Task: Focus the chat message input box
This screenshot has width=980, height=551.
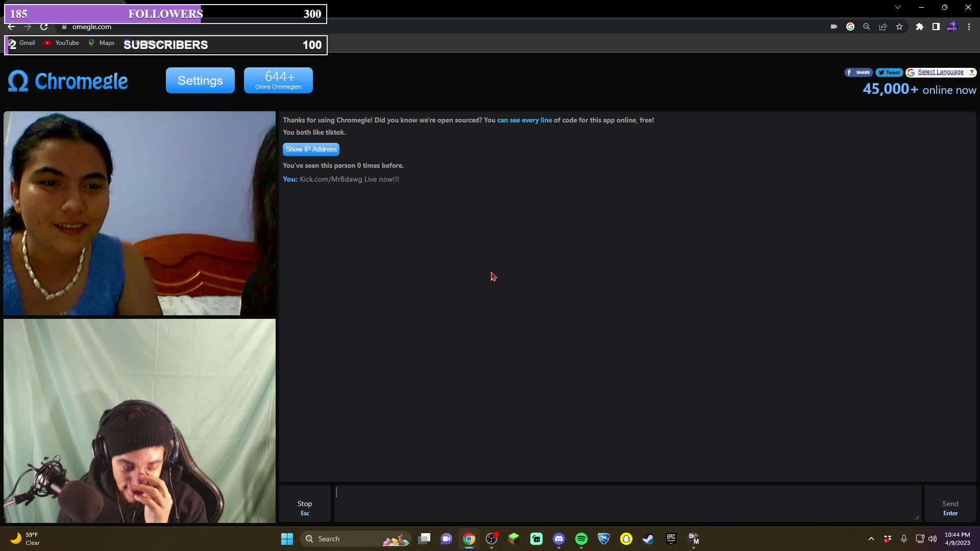Action: tap(627, 504)
